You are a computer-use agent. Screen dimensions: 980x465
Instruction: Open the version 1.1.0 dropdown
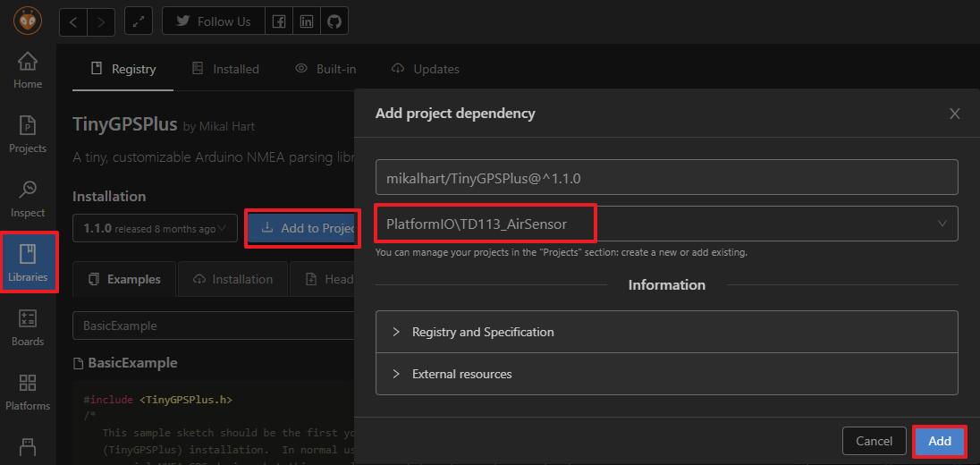155,228
